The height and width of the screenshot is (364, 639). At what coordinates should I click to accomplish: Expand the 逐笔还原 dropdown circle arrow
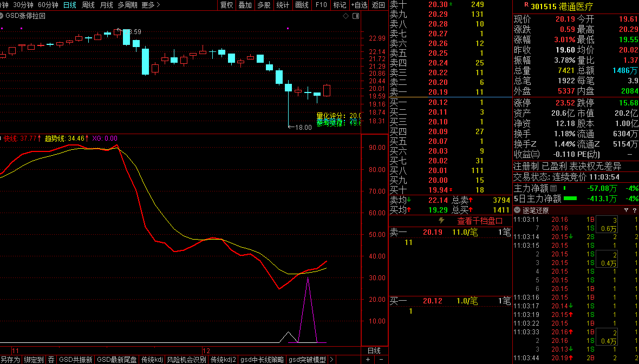[517, 210]
